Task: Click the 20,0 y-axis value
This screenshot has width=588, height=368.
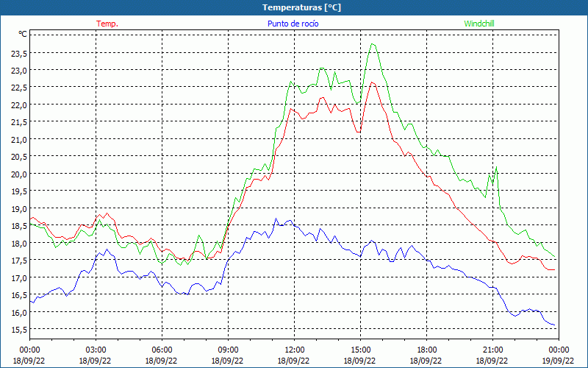Action: tap(19, 174)
